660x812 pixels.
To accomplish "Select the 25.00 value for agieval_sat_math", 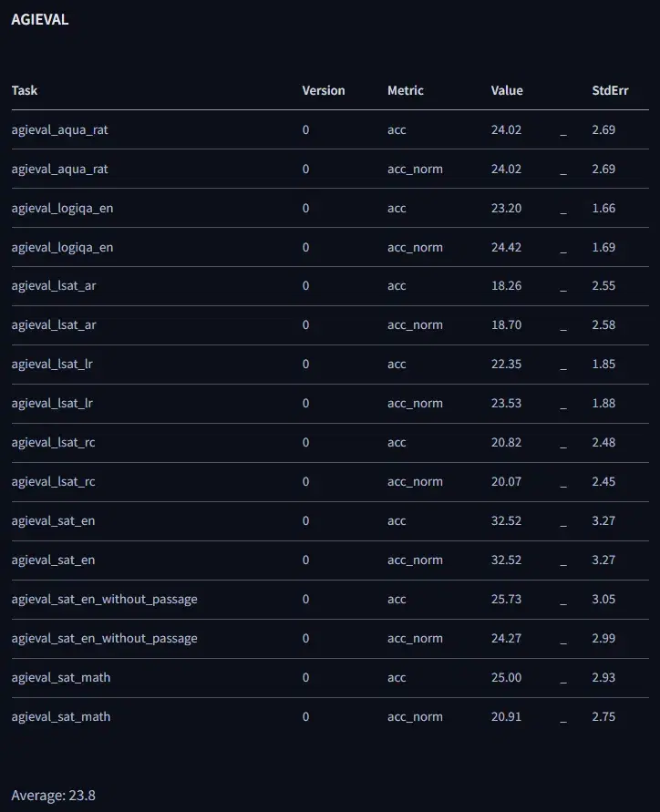I will coord(506,677).
